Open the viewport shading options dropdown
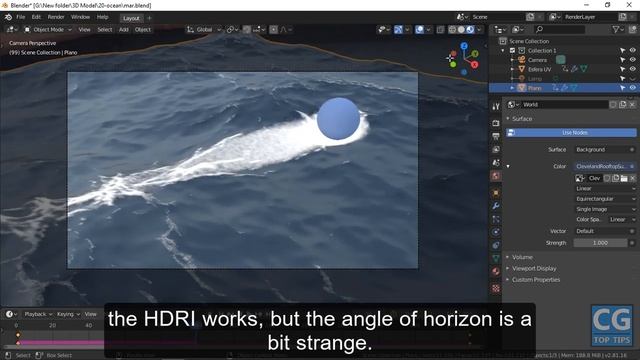The image size is (640, 360). click(x=479, y=29)
